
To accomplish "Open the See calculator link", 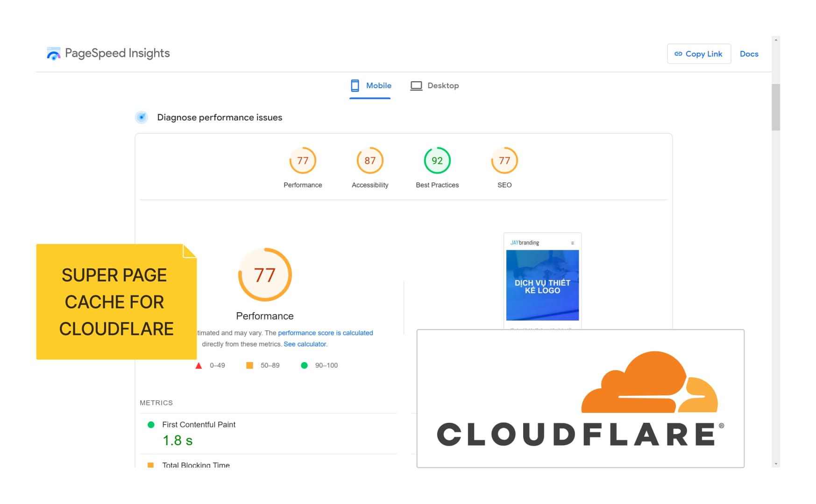I will [305, 344].
